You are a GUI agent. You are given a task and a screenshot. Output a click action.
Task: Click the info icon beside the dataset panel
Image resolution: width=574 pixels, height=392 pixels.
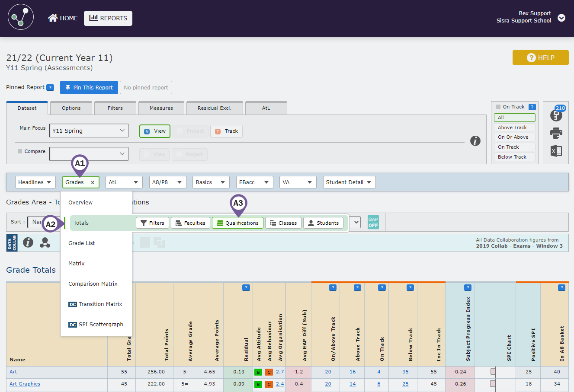(x=475, y=141)
